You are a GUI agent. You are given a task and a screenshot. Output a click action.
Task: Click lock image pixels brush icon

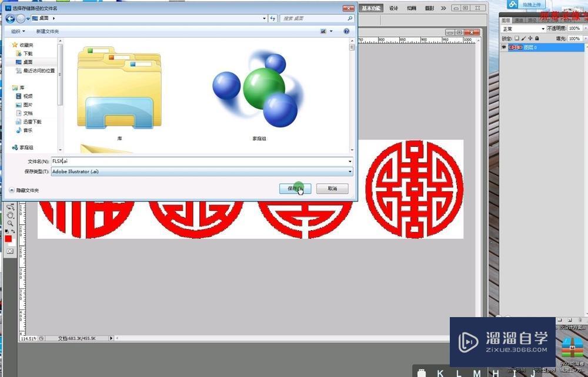(x=523, y=38)
